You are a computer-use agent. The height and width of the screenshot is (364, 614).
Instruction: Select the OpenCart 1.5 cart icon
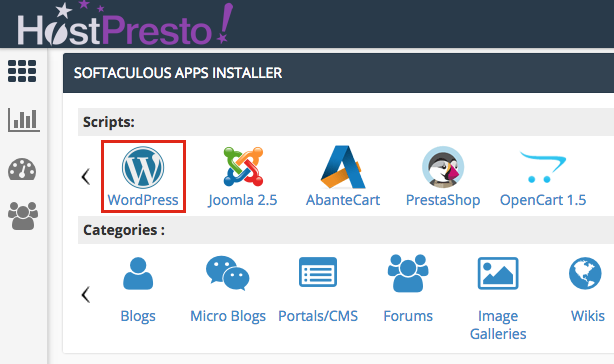click(x=543, y=167)
